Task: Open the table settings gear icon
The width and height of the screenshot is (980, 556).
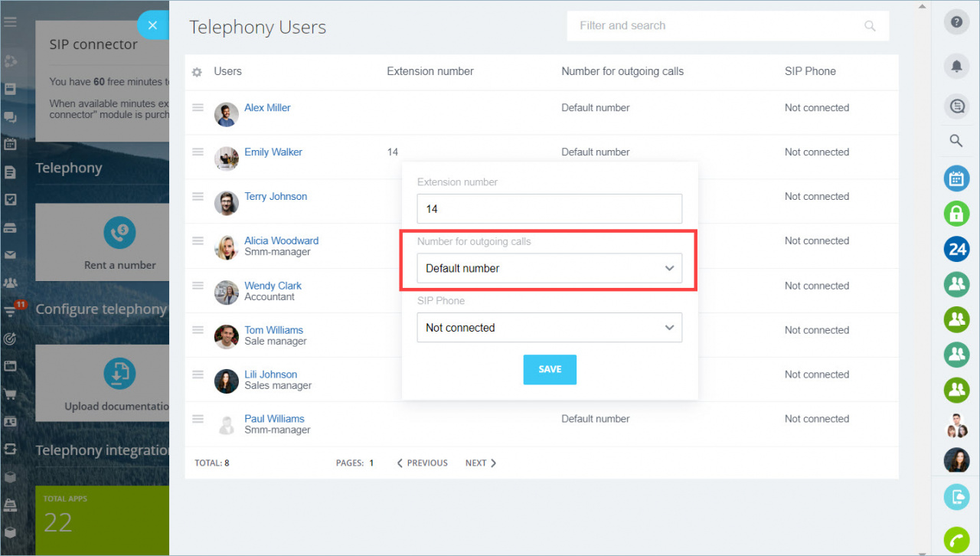Action: 197,72
